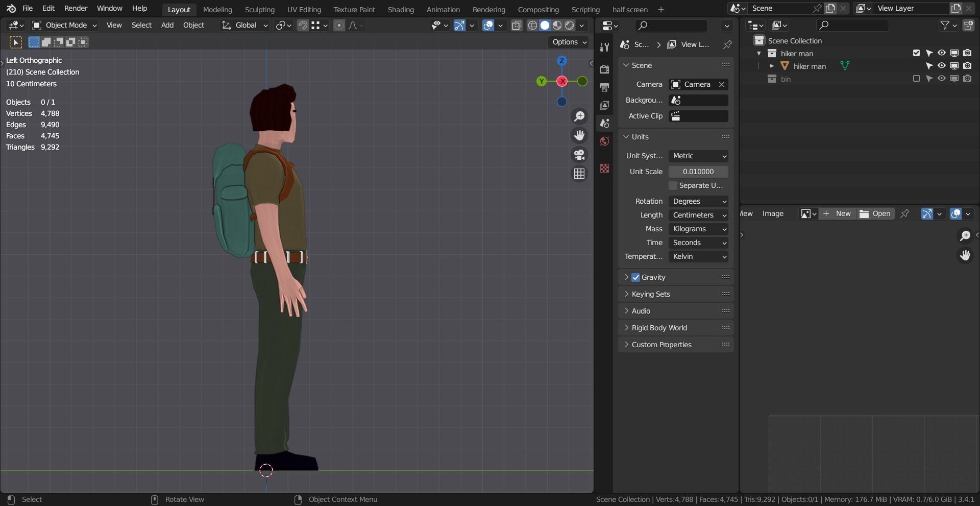Open Scene properties tab
The height and width of the screenshot is (506, 980).
pyautogui.click(x=604, y=123)
